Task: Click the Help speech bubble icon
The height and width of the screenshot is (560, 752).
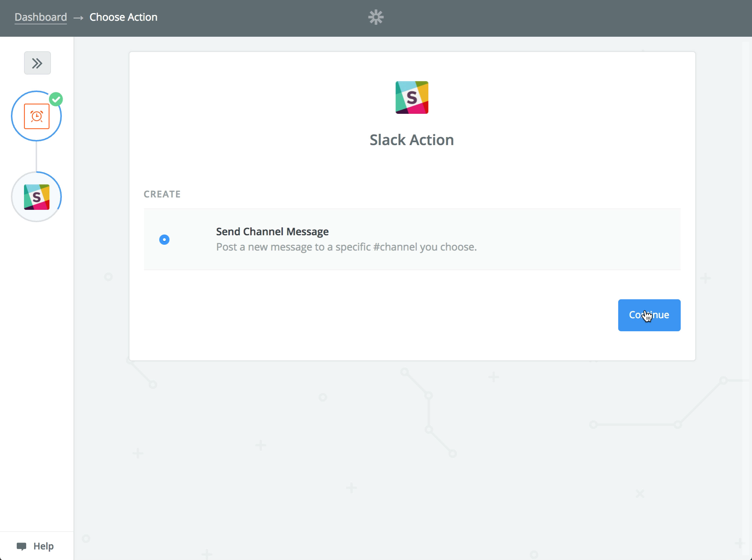Action: point(21,546)
